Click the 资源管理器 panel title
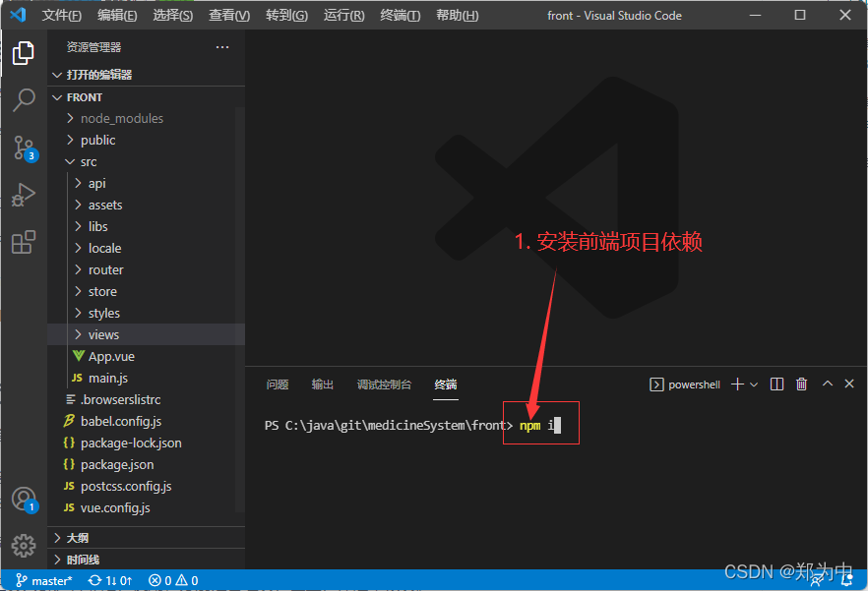 (93, 47)
